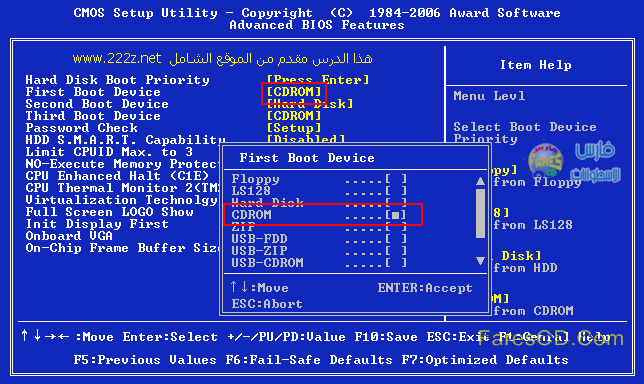The width and height of the screenshot is (644, 384).
Task: Open the HDD S.M.A.R.T. [Disabled] value
Action: [306, 139]
